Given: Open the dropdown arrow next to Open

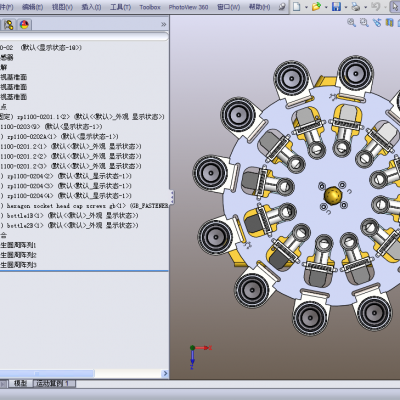Looking at the screenshot, I should point(326,7).
